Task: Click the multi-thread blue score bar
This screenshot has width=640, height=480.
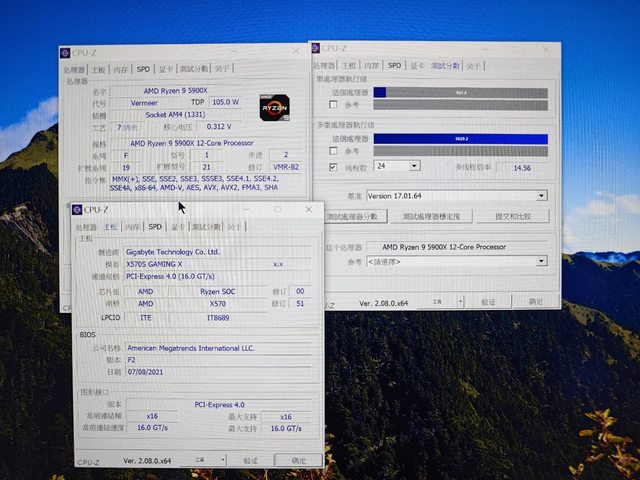Action: tap(460, 139)
